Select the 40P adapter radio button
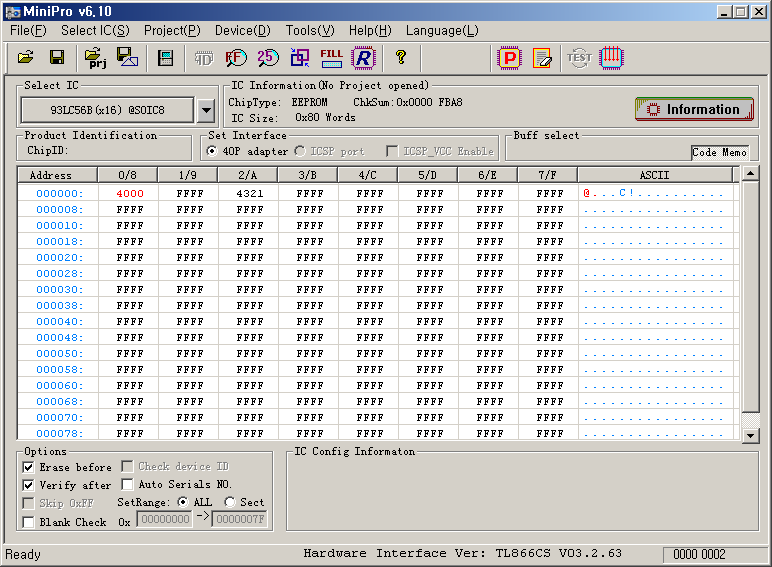The image size is (772, 567). coord(212,151)
